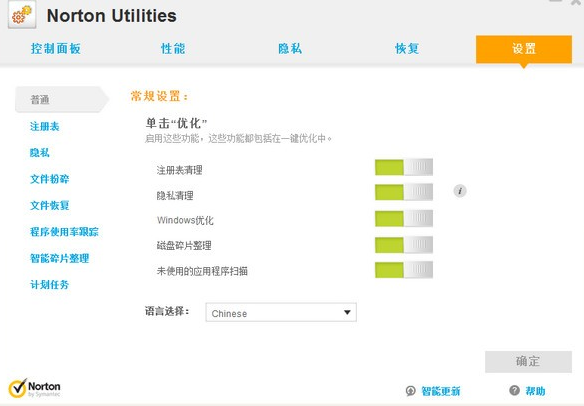Select 普通 in the settings sidebar

pos(61,99)
